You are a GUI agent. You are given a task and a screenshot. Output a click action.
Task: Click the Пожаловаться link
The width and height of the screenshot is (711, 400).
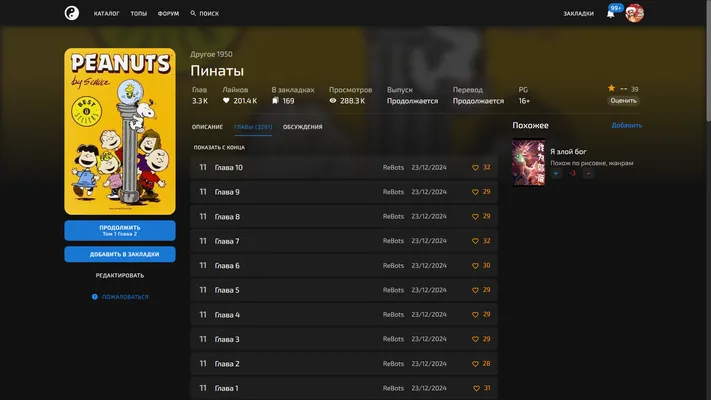tap(125, 297)
